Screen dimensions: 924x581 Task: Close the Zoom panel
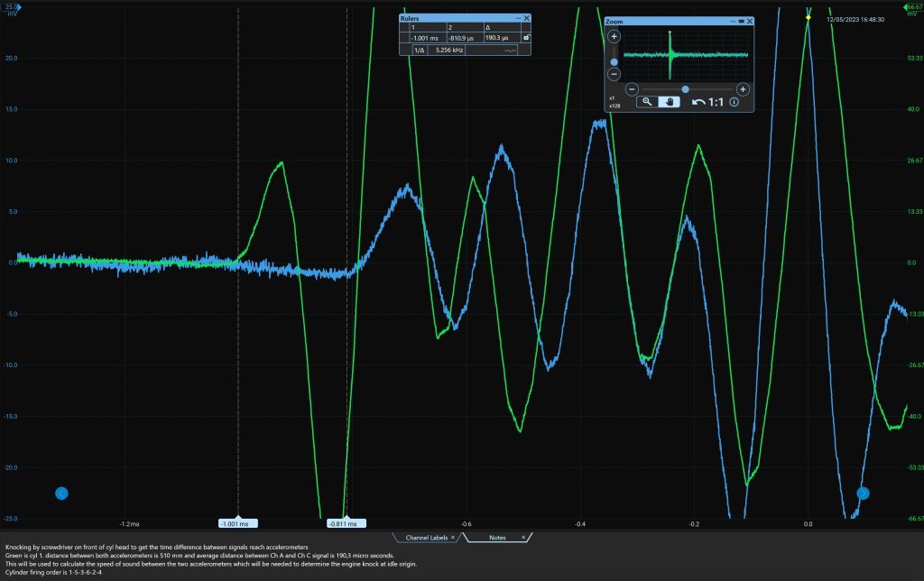[x=750, y=22]
